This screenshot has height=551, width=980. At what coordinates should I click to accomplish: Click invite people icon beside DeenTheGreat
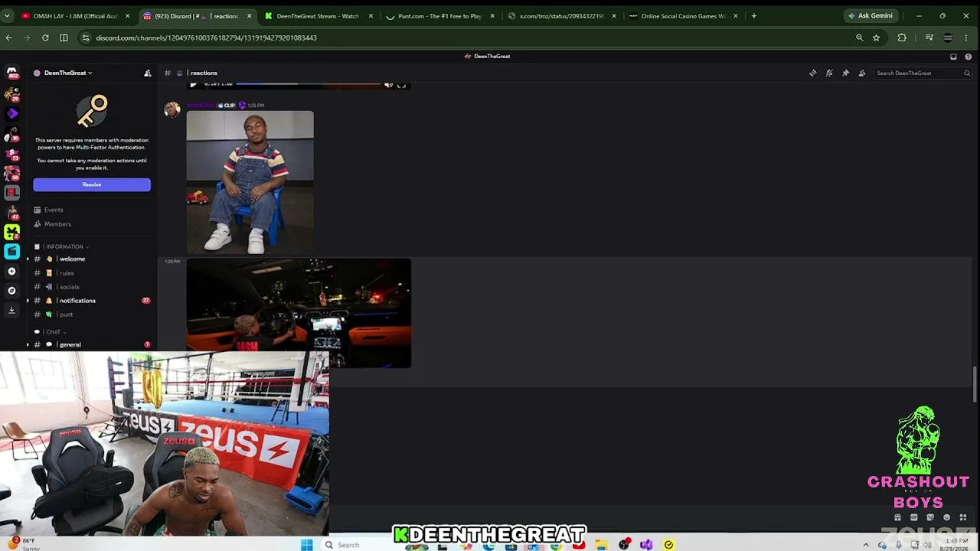[148, 73]
